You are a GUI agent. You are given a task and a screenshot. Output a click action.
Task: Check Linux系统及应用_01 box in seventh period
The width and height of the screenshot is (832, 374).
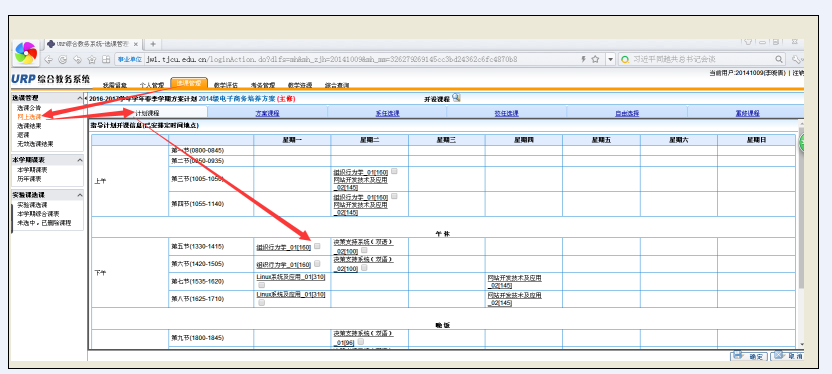coord(262,285)
